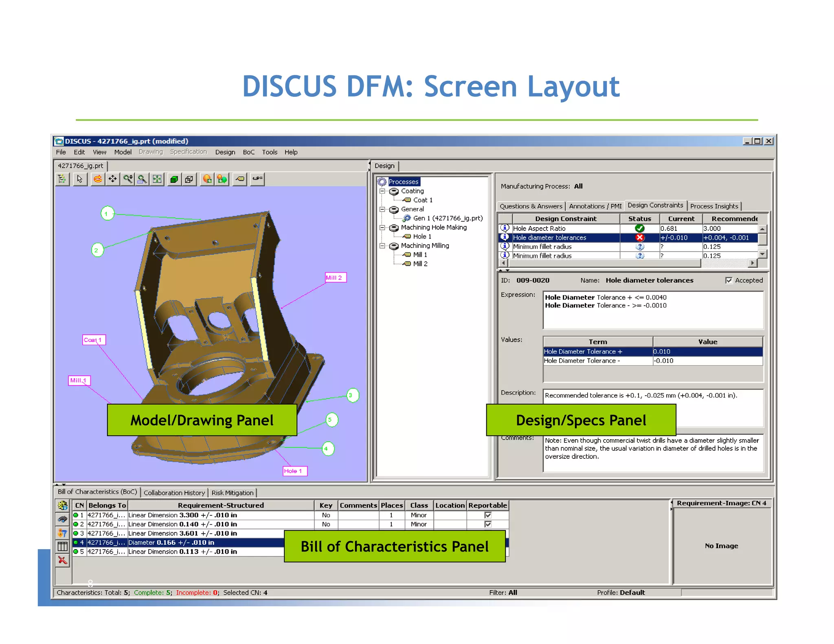Image resolution: width=834 pixels, height=644 pixels.
Task: Collapse the General tree node
Action: pos(382,209)
